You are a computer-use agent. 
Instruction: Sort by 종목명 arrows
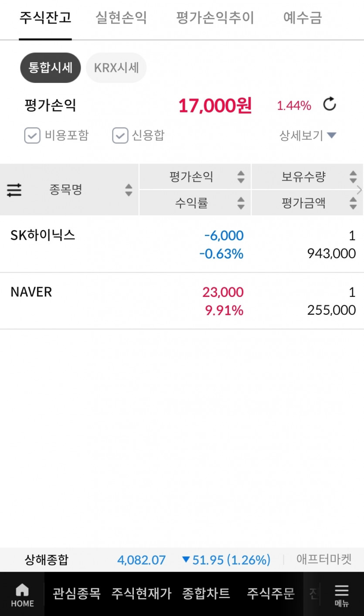tap(128, 190)
